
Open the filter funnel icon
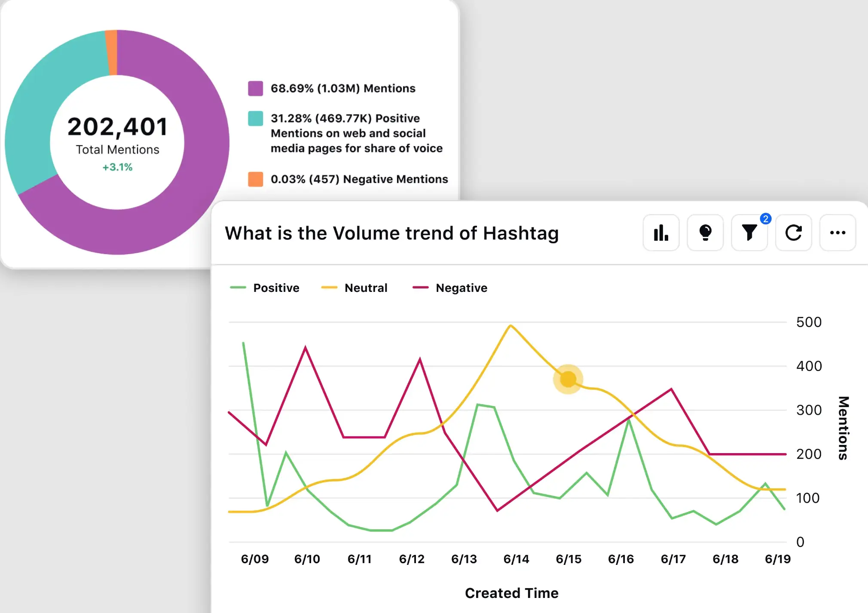749,233
